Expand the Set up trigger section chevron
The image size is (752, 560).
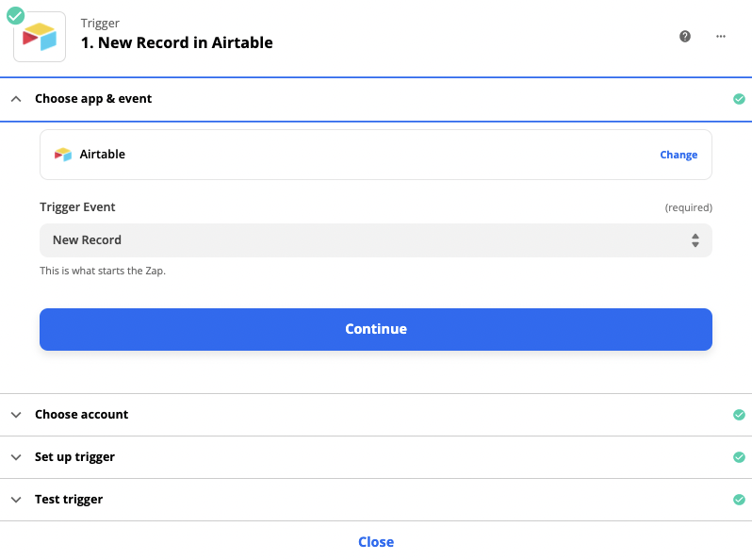click(16, 457)
